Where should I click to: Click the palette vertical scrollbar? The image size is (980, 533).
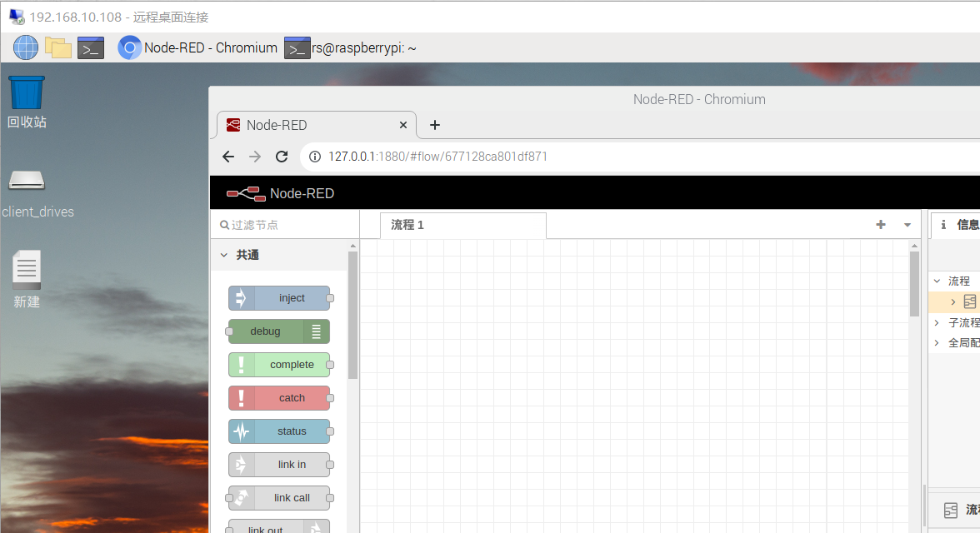coord(352,315)
